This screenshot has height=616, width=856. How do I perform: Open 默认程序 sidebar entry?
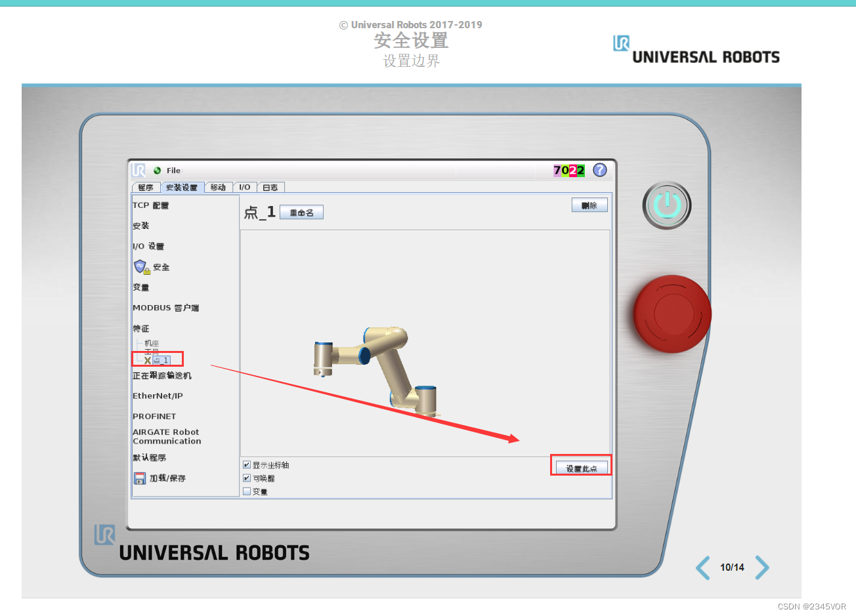pyautogui.click(x=150, y=457)
